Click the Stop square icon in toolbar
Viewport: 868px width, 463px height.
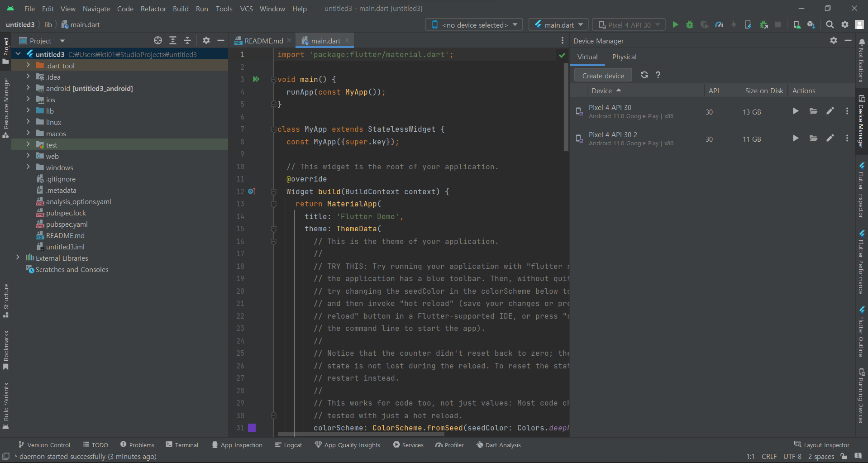click(778, 25)
